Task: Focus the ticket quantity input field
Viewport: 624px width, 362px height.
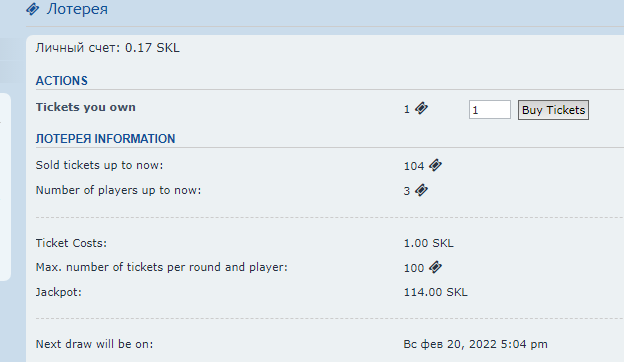Action: tap(489, 109)
